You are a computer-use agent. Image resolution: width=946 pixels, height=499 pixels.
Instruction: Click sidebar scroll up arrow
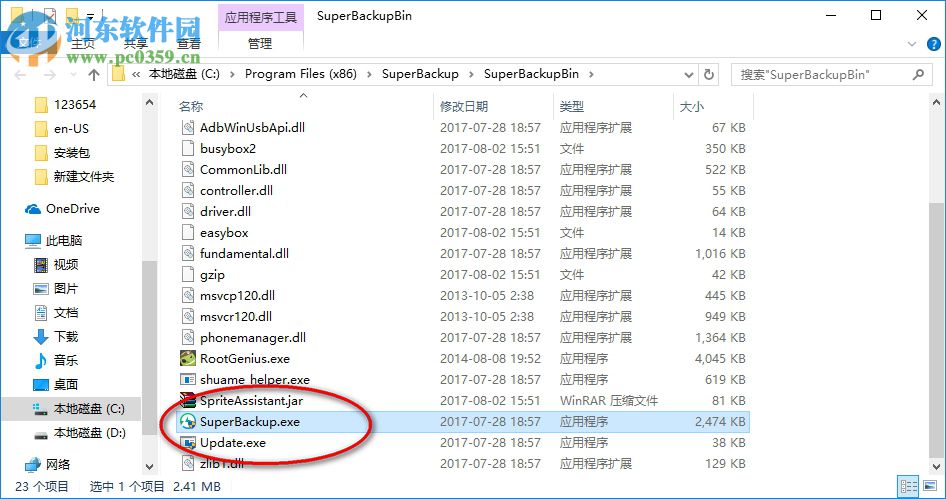click(x=150, y=103)
